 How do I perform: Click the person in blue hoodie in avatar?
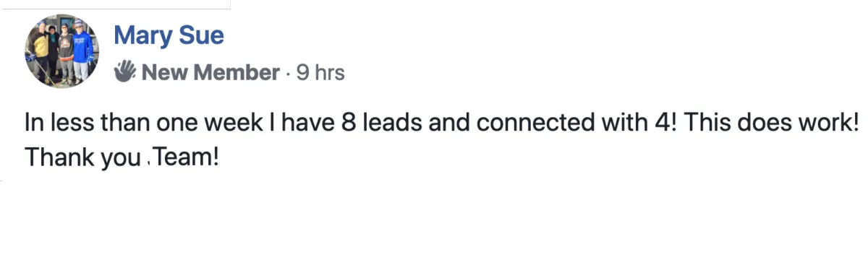[x=82, y=52]
